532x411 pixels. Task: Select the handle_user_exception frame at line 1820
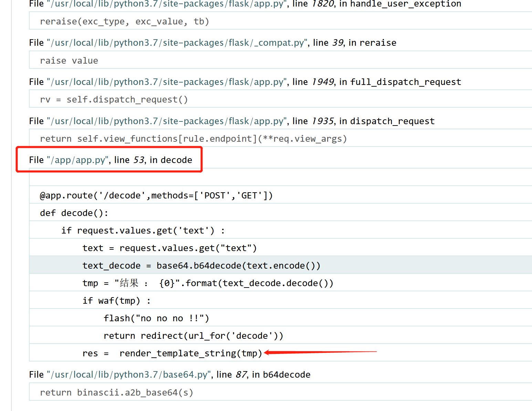click(x=245, y=4)
